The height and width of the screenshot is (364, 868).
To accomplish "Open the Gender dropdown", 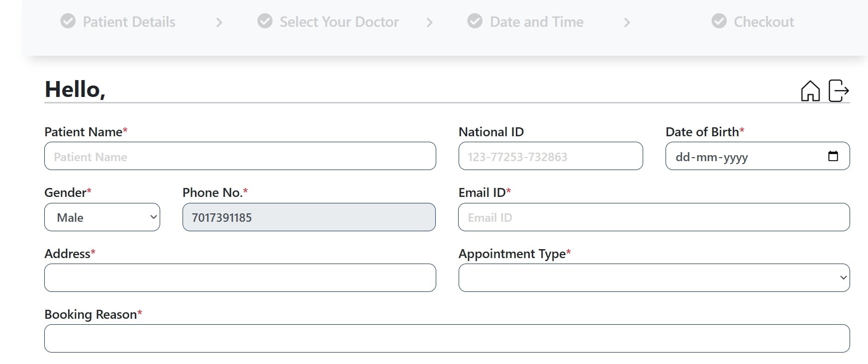I will coord(102,217).
